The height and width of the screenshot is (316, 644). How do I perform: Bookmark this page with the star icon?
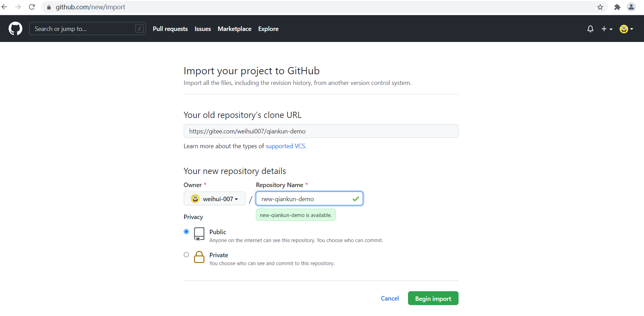point(600,7)
